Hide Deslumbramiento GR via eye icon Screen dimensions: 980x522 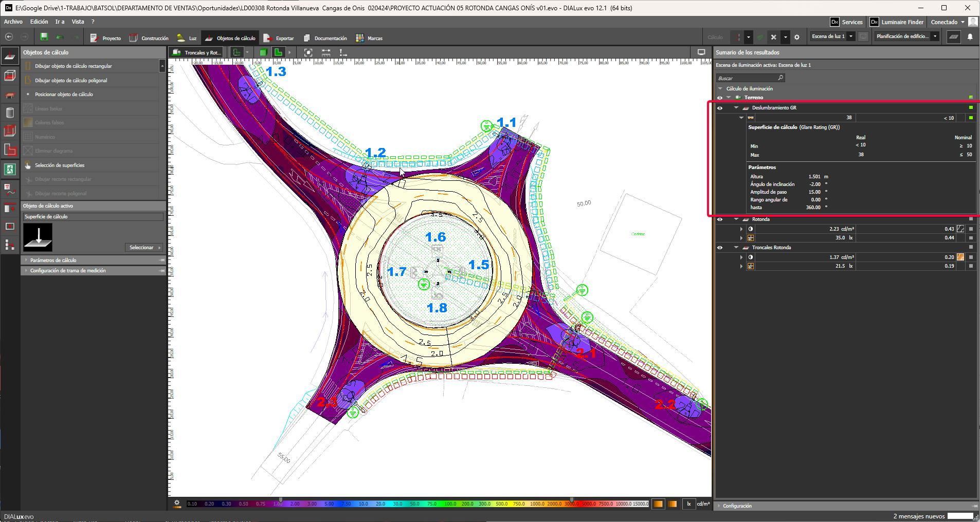(x=720, y=108)
